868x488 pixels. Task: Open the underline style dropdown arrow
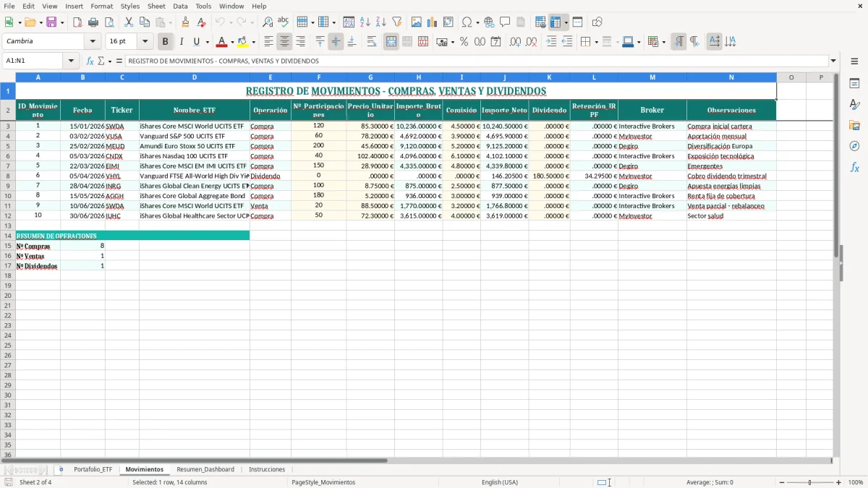207,42
